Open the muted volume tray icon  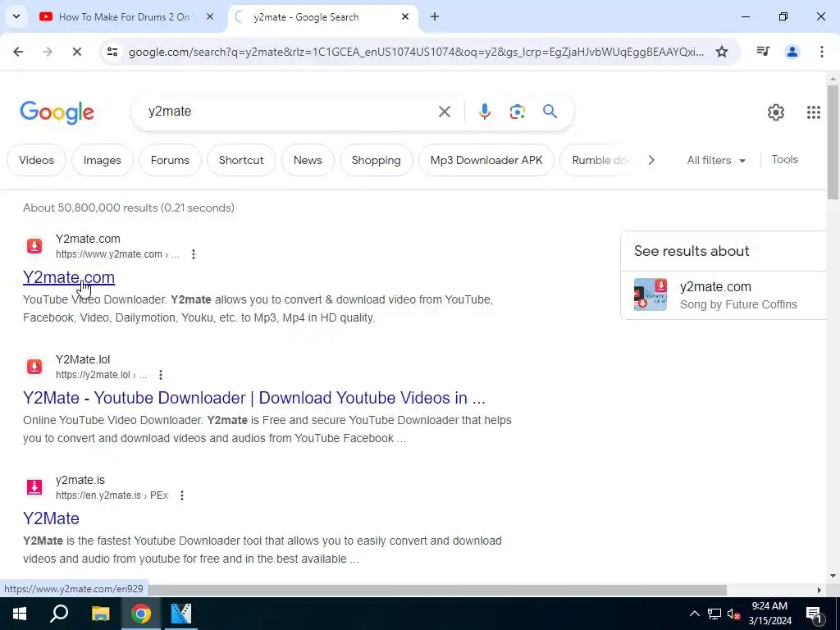[x=734, y=614]
